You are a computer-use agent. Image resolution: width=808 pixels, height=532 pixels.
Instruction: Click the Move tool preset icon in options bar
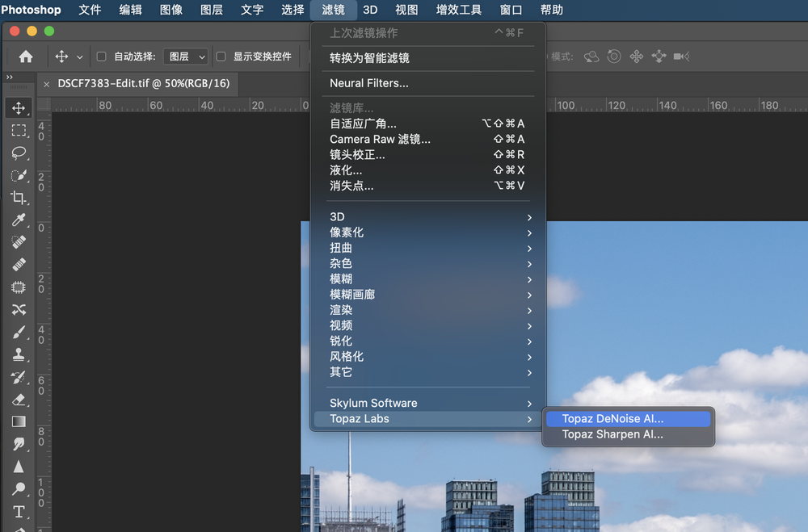tap(62, 57)
